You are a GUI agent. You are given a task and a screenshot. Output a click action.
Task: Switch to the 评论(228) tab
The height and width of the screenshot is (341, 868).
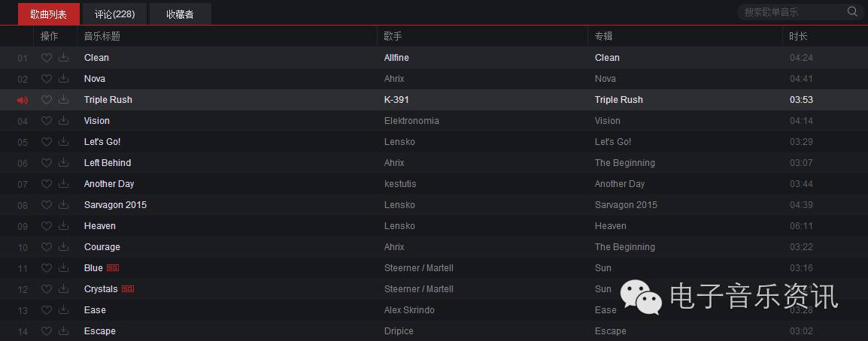(114, 14)
